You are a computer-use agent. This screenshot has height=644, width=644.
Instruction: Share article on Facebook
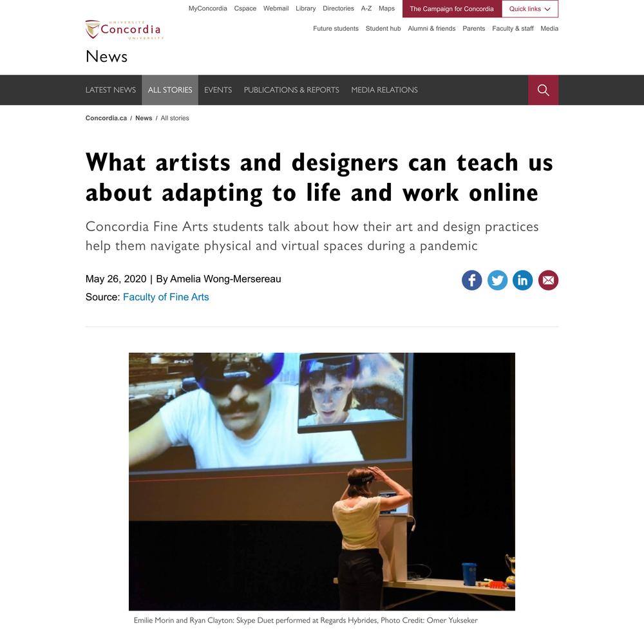coord(471,280)
